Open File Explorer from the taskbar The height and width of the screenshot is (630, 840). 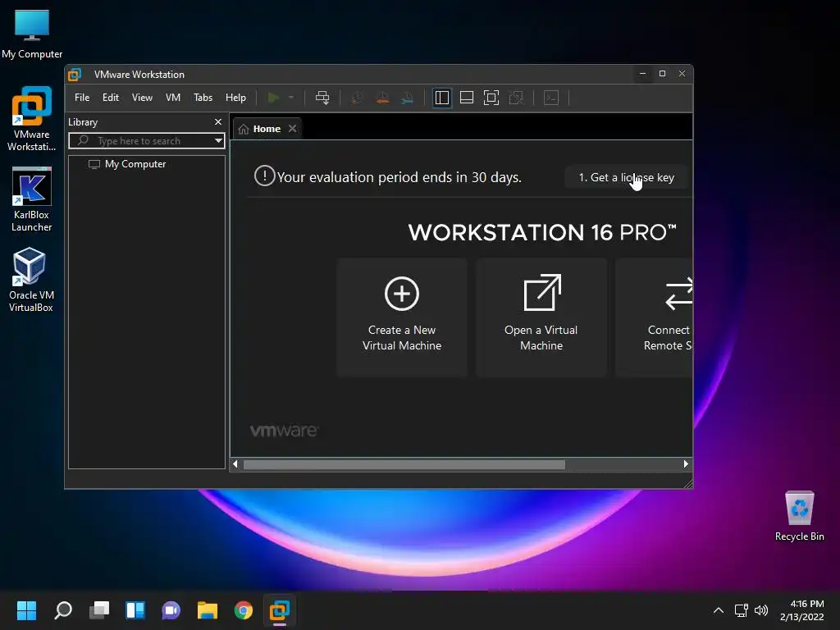coord(208,610)
